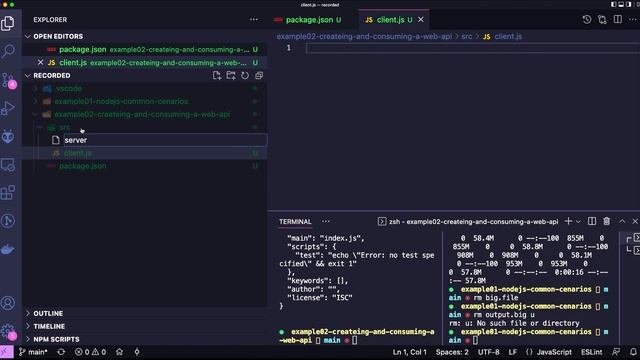Click the remote window indicator in status bar
The image size is (640, 360).
click(7, 352)
